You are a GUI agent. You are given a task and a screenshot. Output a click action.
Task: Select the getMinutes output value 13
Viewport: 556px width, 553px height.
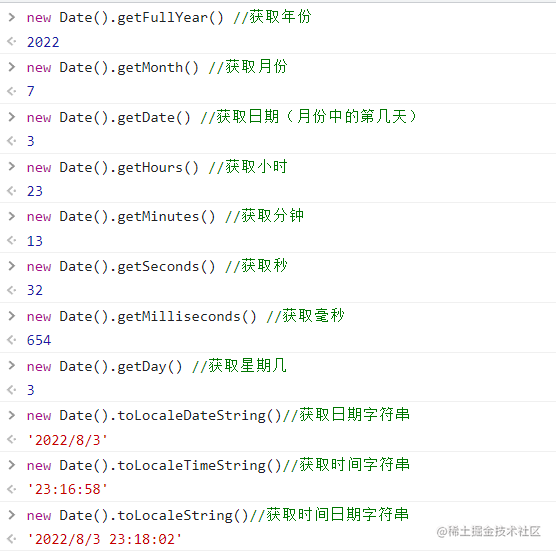click(35, 241)
